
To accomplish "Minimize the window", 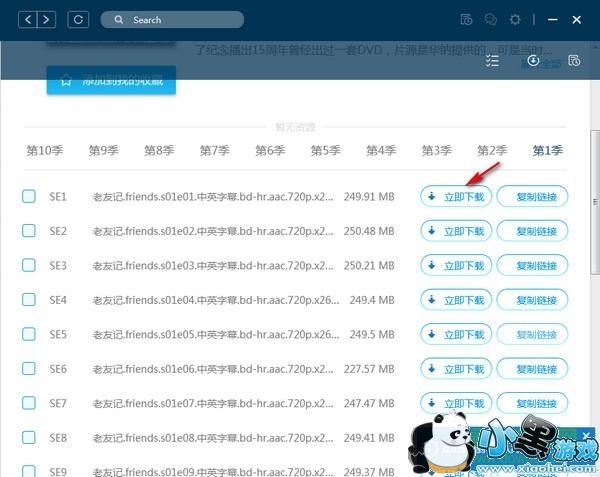I will pos(553,20).
